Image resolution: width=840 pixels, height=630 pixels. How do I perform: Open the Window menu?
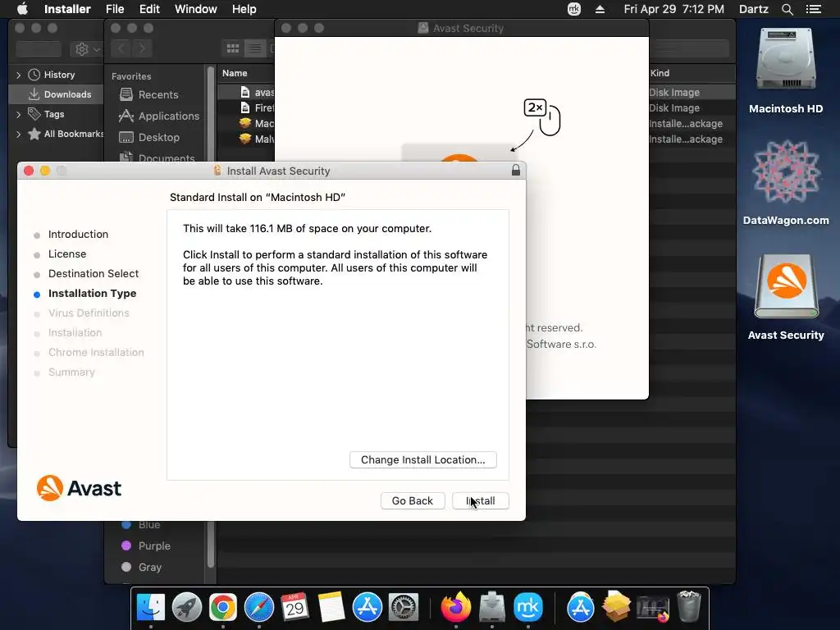[x=195, y=9]
